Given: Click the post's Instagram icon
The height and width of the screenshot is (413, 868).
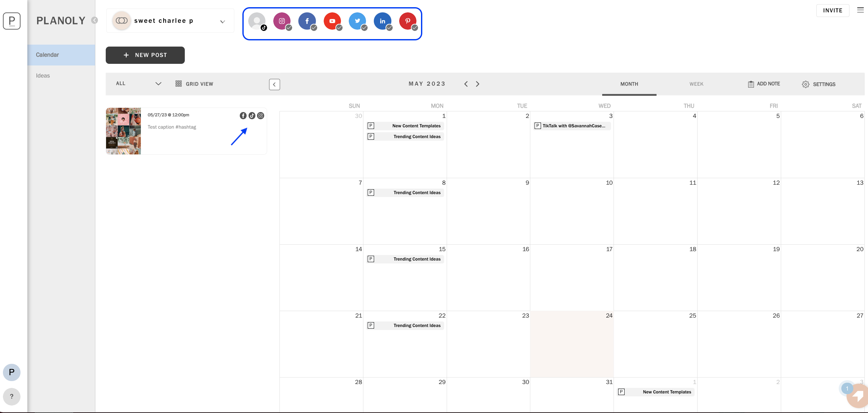Looking at the screenshot, I should [261, 116].
